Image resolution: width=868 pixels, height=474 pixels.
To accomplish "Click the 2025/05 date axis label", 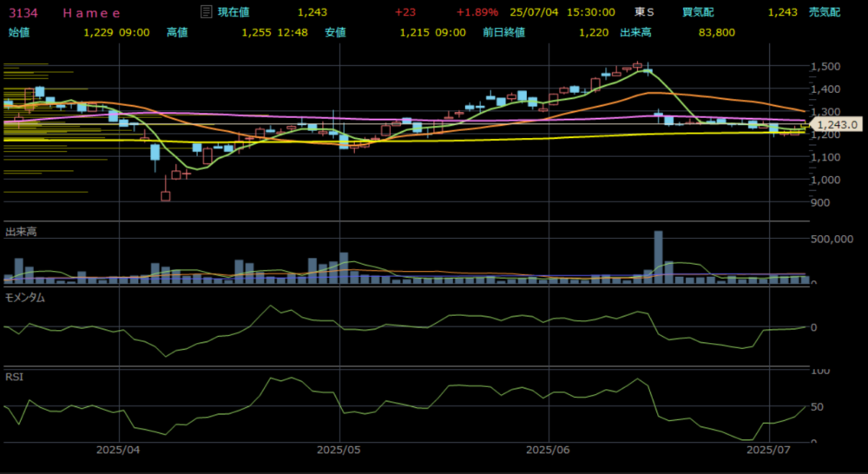I will point(339,451).
